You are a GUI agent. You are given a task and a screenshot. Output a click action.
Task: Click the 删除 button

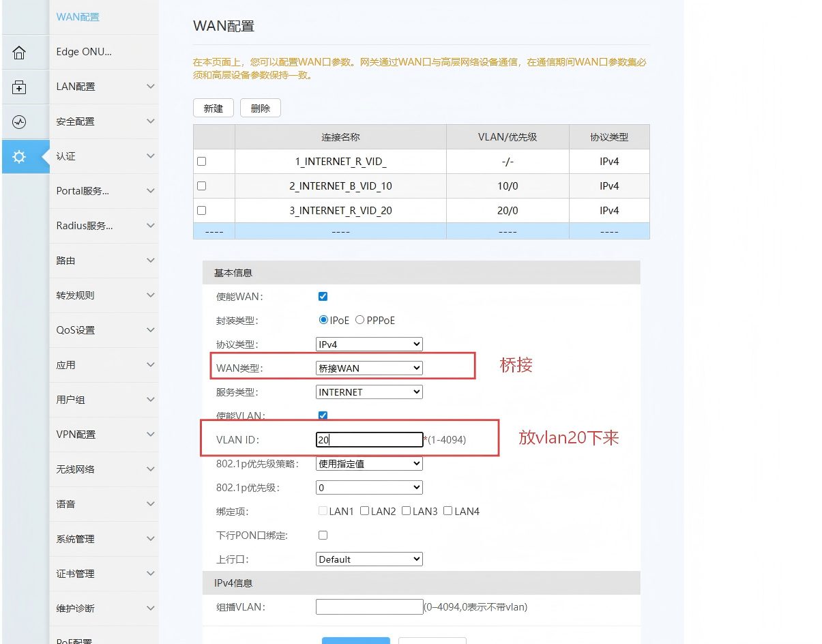click(x=261, y=108)
